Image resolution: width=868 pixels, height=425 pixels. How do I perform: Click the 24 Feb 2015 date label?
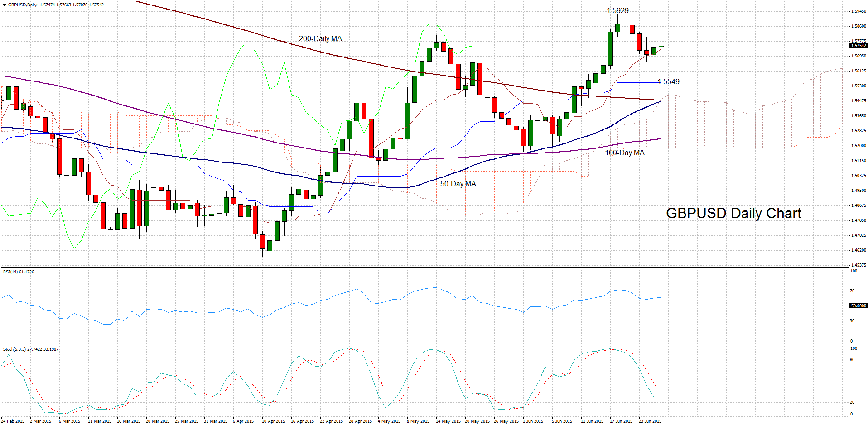coord(13,421)
